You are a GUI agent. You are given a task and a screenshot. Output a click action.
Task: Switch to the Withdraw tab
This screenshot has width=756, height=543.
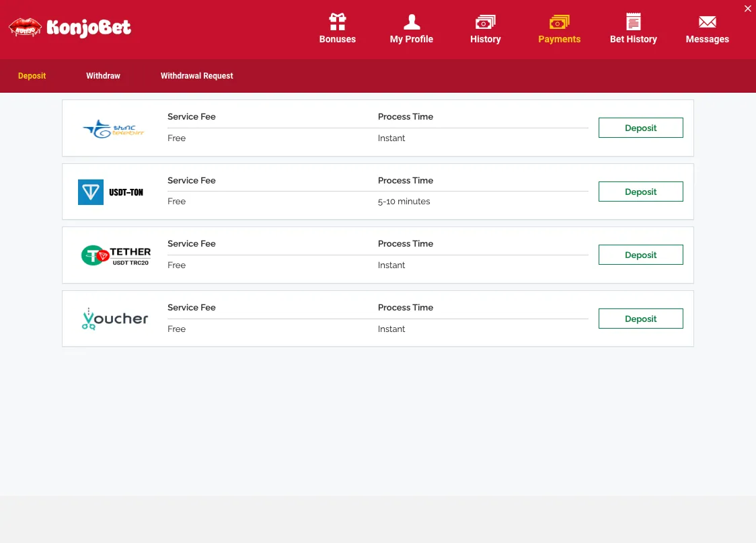[x=103, y=76]
